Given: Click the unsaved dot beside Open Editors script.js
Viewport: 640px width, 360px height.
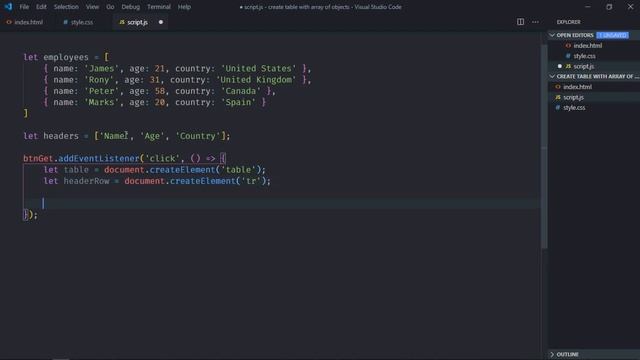Looking at the screenshot, I should point(560,66).
